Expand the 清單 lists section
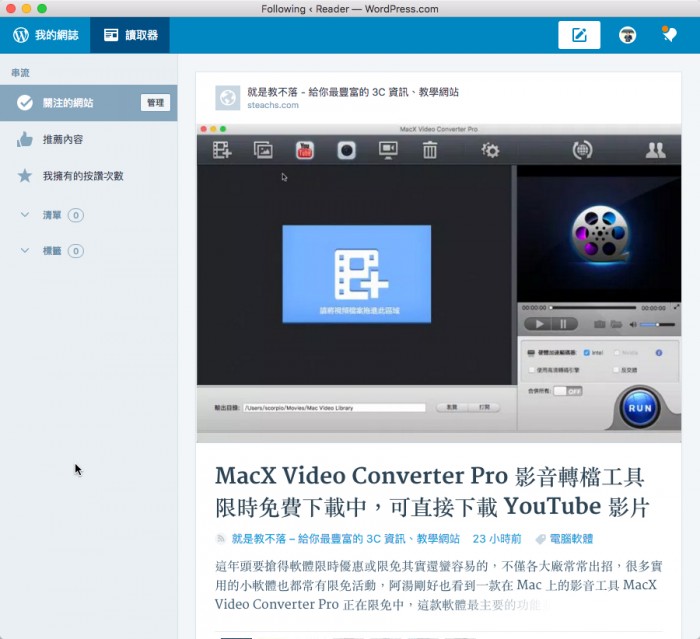 pos(51,215)
